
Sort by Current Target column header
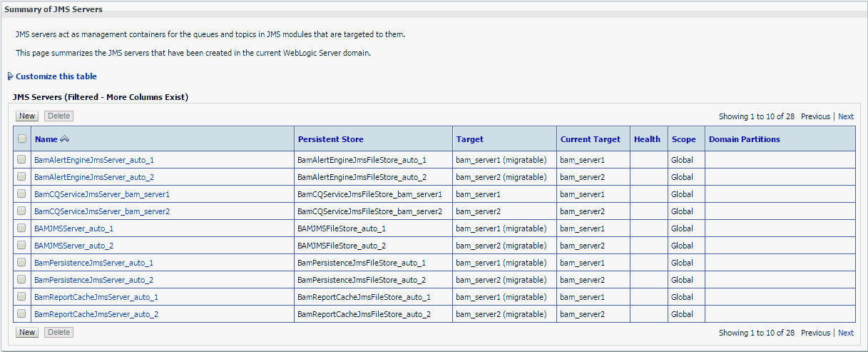tap(591, 139)
